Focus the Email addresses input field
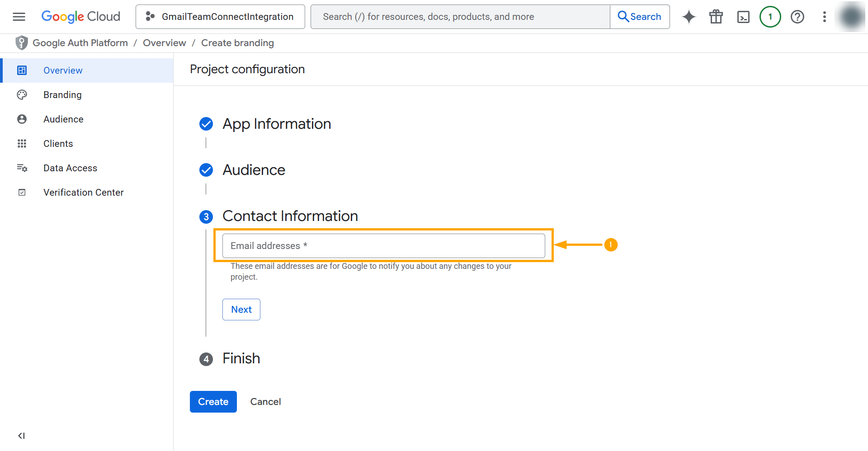The width and height of the screenshot is (868, 451). point(383,246)
